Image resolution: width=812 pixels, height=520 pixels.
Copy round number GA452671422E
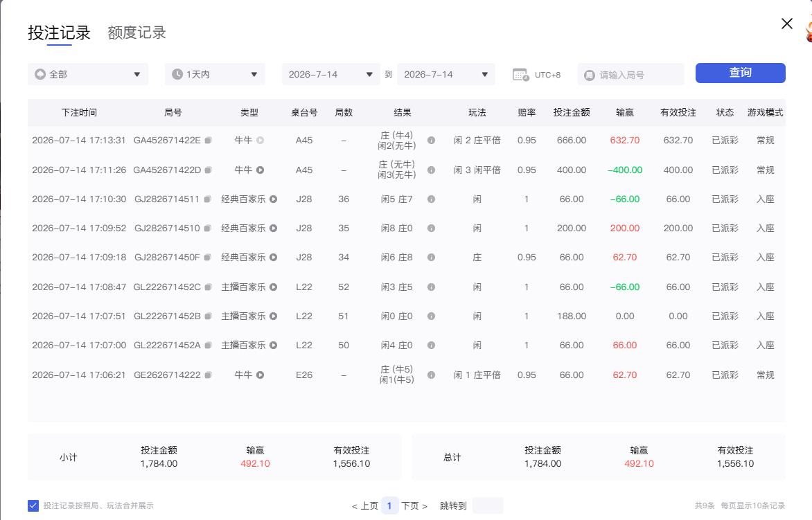click(x=208, y=141)
